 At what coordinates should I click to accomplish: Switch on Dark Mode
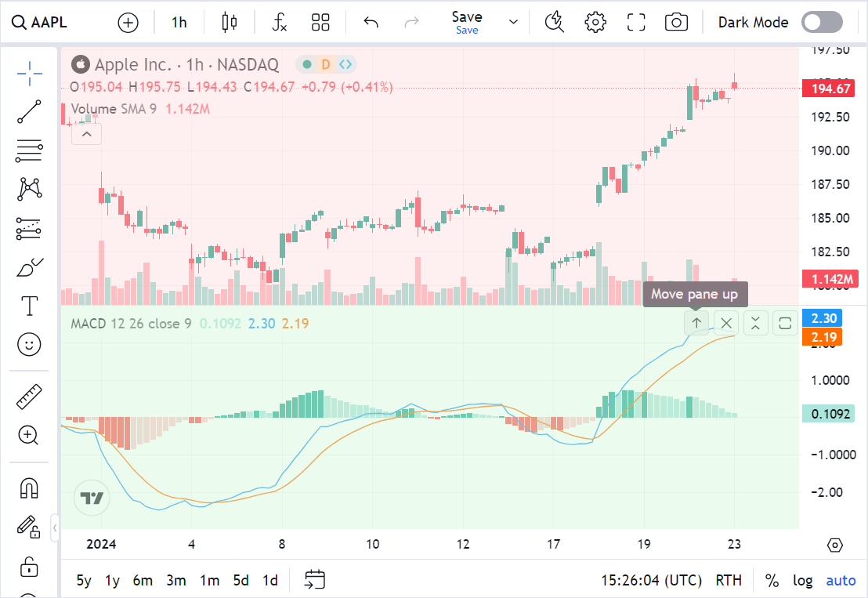pos(821,22)
